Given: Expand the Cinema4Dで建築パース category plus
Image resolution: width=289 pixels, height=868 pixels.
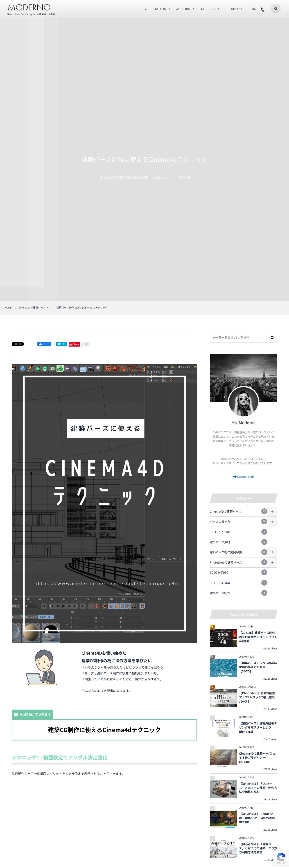Looking at the screenshot, I should 272,512.
